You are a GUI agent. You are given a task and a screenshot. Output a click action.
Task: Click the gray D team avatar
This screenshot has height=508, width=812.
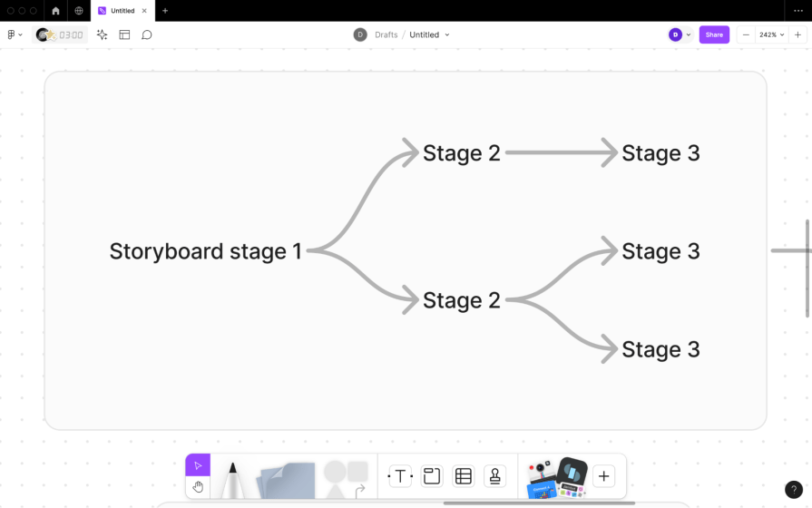tap(360, 34)
